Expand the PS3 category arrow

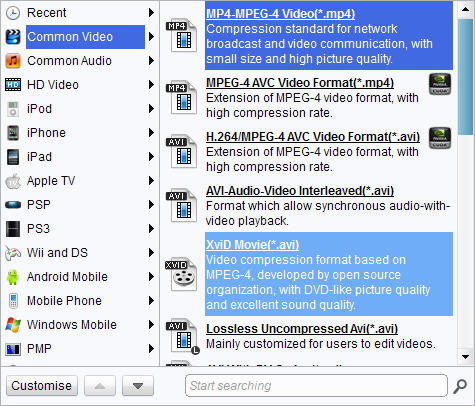151,229
